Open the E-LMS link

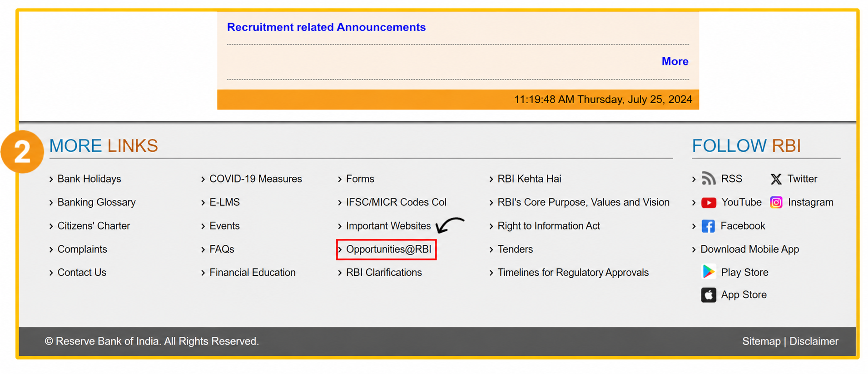tap(224, 202)
